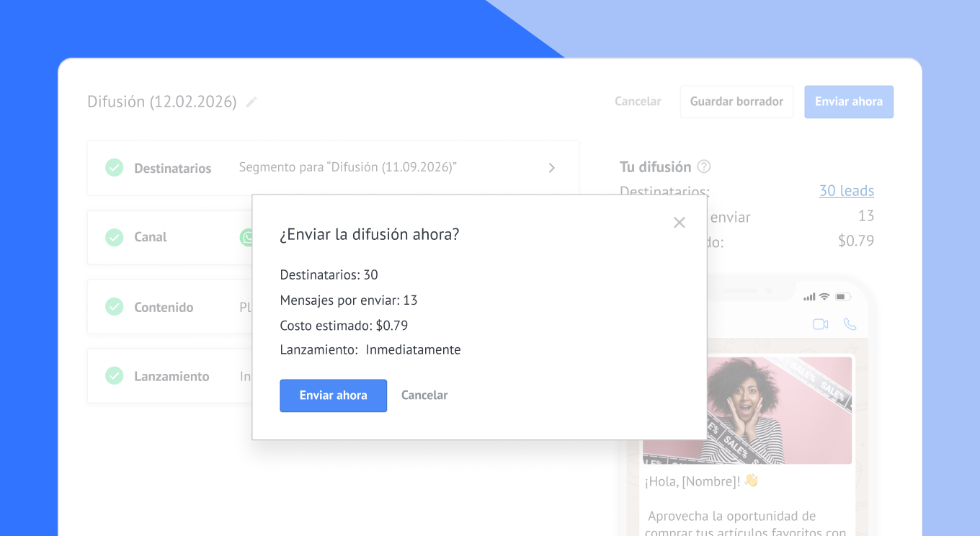Click the Contenido green checkmark
Screen dimensions: 980x536
coord(115,307)
